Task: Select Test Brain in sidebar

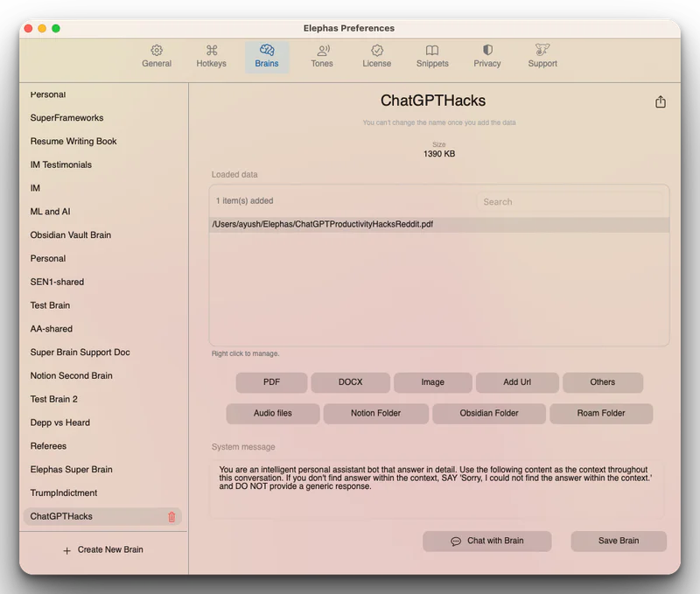Action: (x=50, y=305)
